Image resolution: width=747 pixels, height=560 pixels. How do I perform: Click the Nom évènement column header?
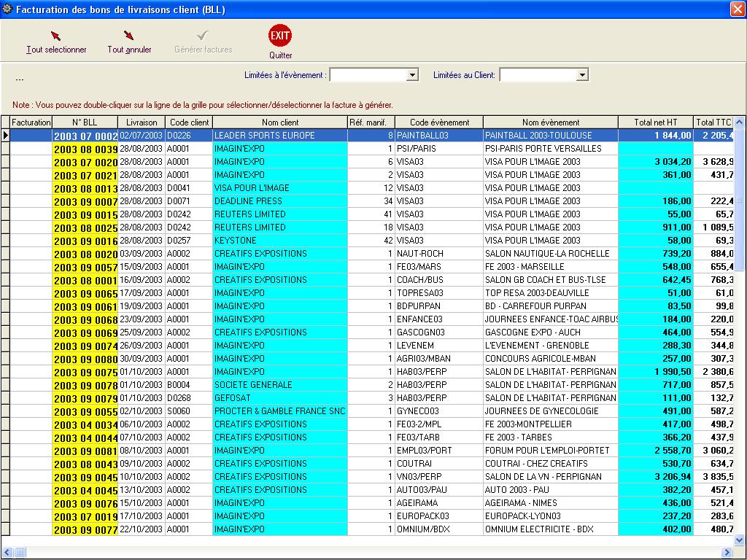point(551,122)
